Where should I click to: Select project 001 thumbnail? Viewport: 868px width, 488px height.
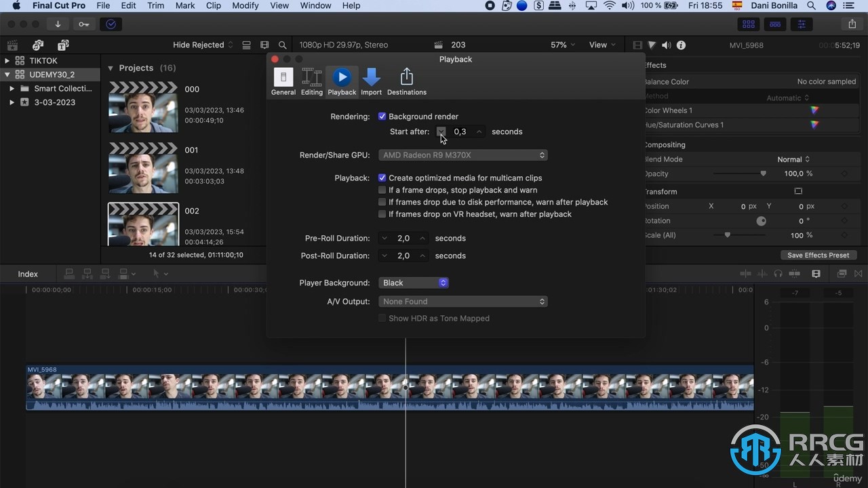(143, 168)
